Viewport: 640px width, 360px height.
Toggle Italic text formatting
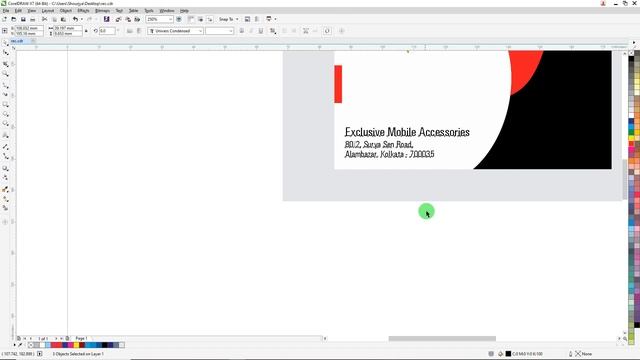251,31
